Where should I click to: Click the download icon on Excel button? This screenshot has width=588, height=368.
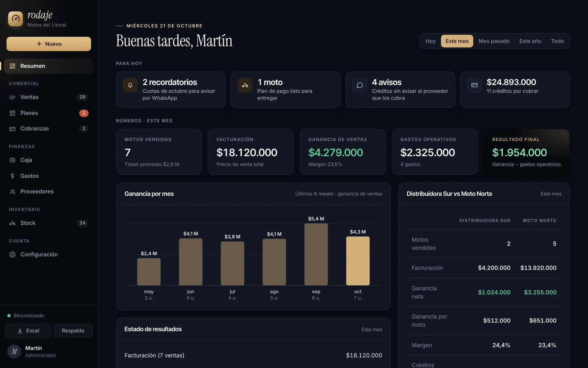(x=20, y=331)
